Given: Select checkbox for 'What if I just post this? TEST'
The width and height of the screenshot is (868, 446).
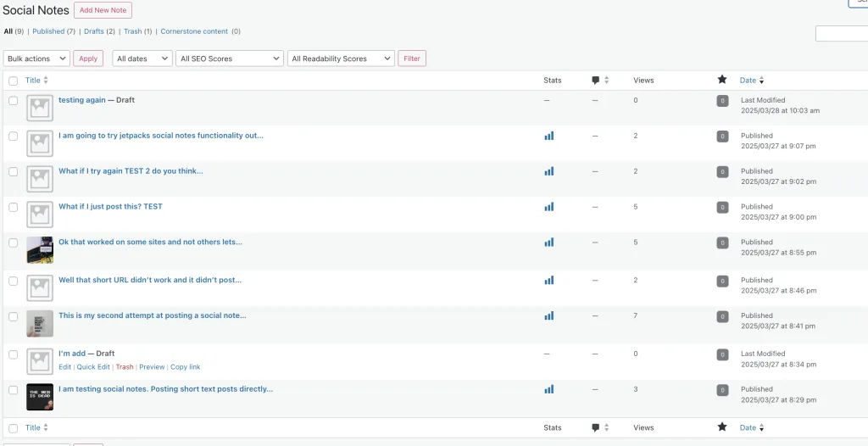Looking at the screenshot, I should coord(14,207).
